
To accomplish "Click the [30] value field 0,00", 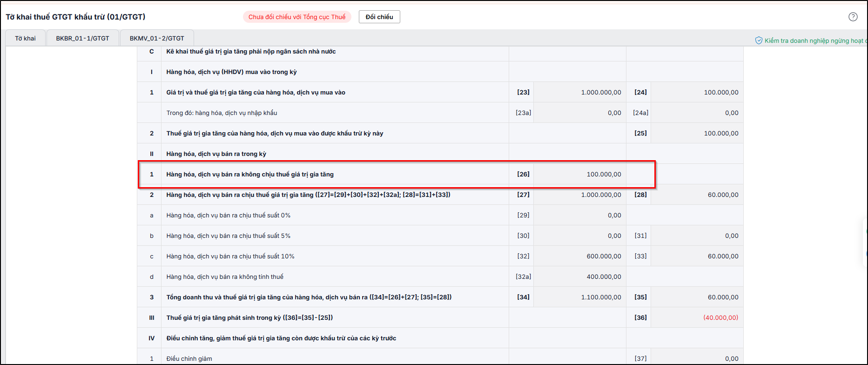I will tap(579, 236).
